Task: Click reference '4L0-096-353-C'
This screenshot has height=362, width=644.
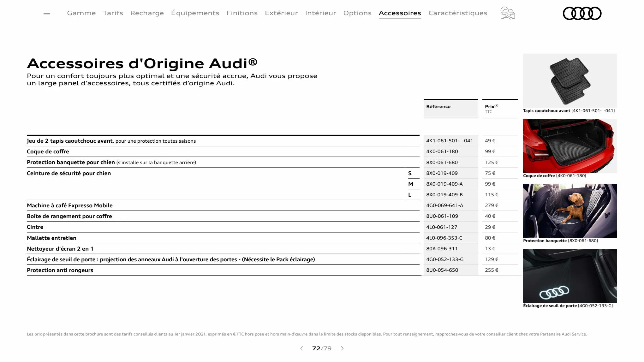Action: (444, 238)
